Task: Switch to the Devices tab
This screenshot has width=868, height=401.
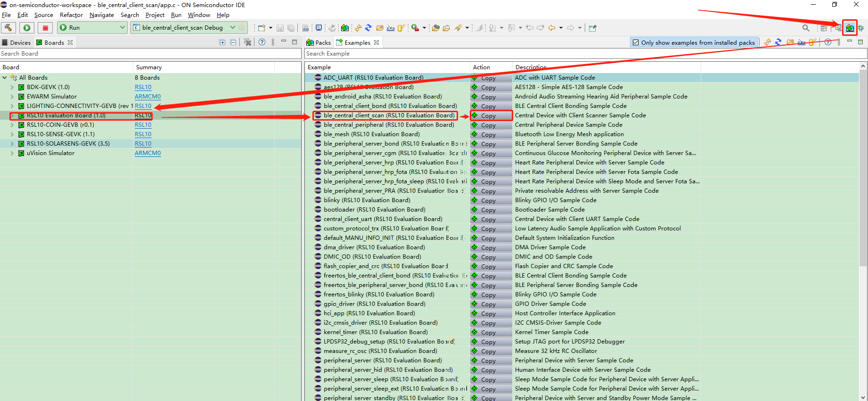Action: coord(16,42)
